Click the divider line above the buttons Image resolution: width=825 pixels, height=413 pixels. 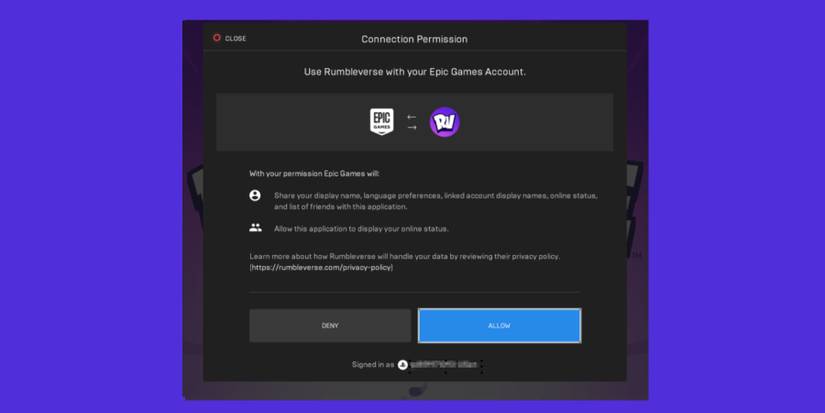pos(414,292)
